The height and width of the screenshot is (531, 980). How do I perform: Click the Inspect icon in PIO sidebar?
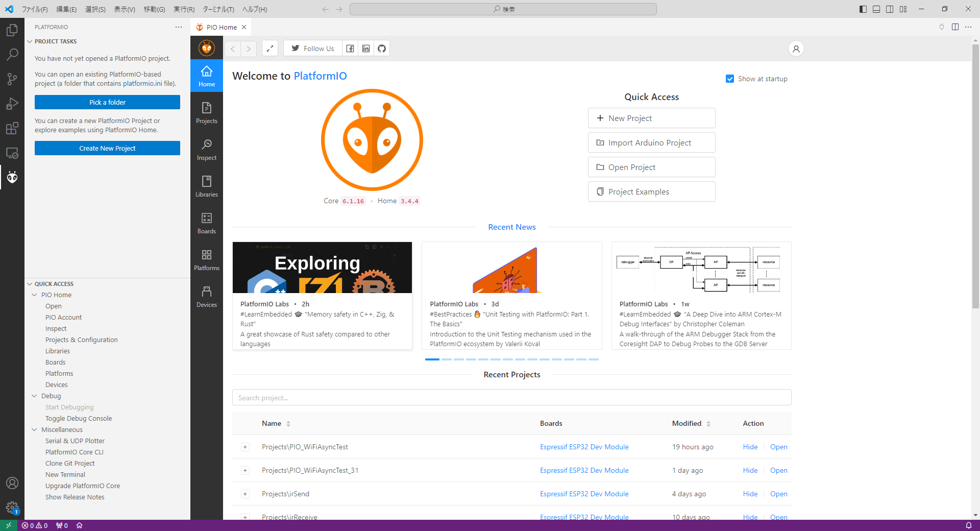(207, 149)
